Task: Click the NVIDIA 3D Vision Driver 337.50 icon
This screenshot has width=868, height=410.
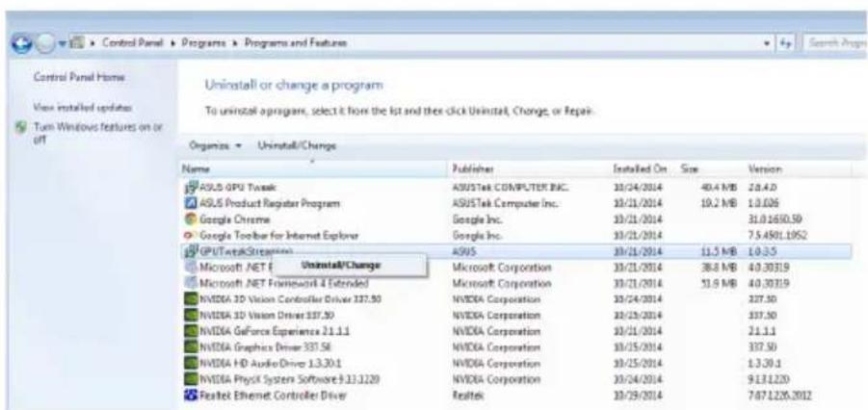Action: (190, 316)
